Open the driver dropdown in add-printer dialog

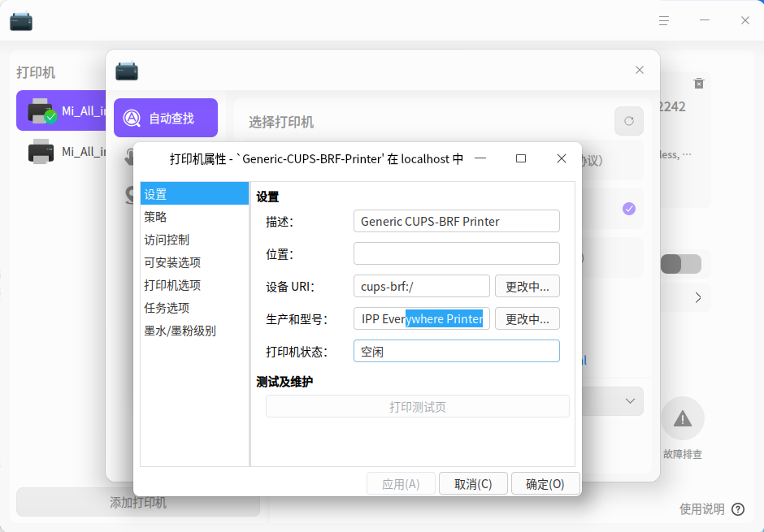(630, 401)
